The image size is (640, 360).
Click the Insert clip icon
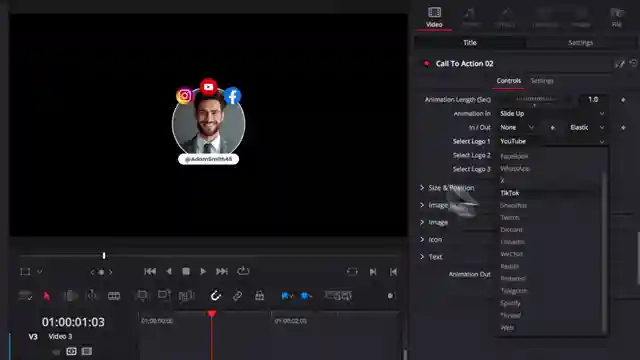tap(142, 296)
